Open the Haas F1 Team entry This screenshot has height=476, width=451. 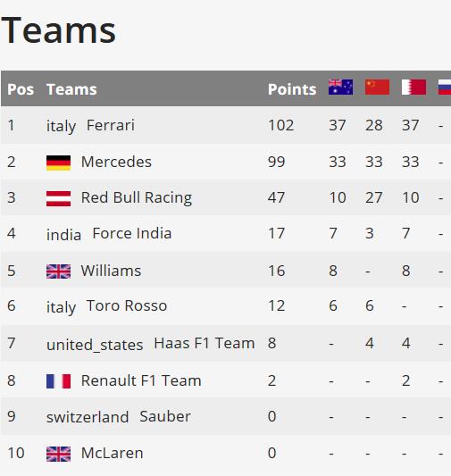[205, 343]
